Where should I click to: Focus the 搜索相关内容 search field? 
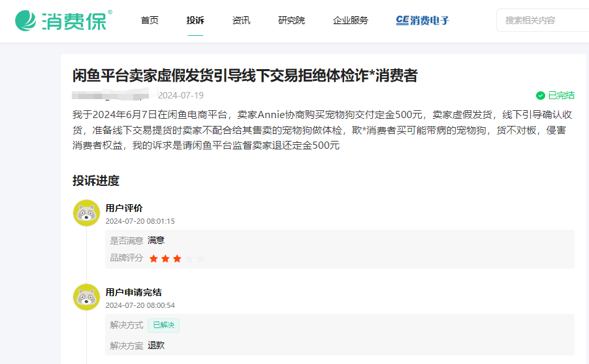[x=543, y=20]
